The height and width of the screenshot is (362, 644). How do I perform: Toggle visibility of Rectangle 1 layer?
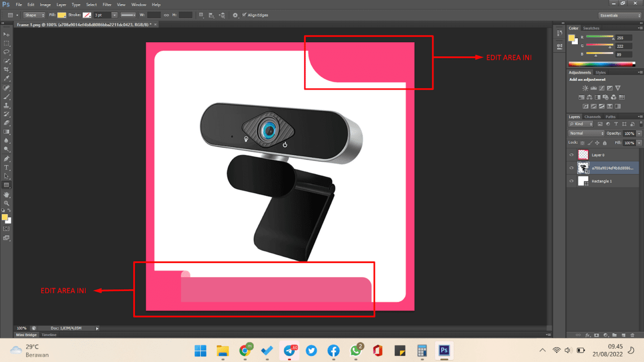(x=571, y=181)
